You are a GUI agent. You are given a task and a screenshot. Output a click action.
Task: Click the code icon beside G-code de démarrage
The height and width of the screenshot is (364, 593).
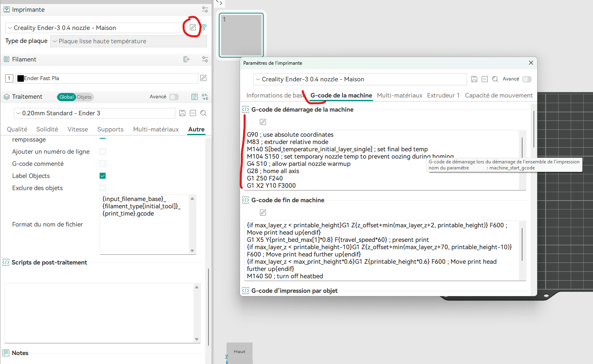point(245,110)
